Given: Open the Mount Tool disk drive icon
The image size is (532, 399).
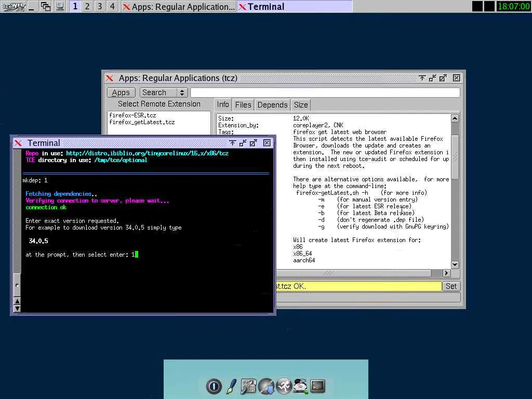Looking at the screenshot, I should click(x=301, y=386).
